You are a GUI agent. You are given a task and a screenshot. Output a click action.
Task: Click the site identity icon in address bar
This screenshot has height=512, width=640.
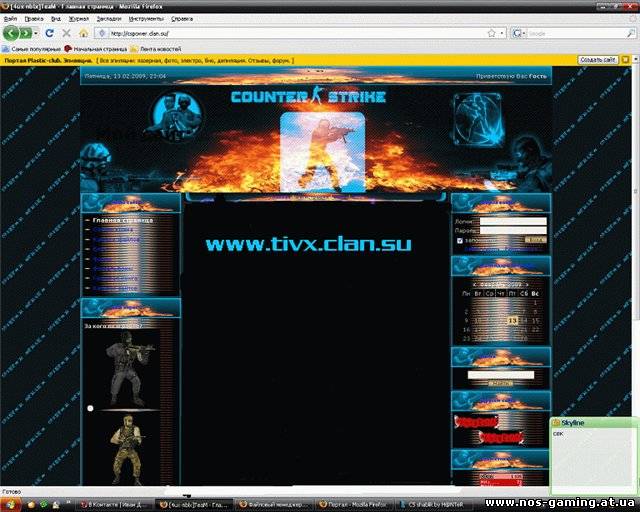[x=102, y=33]
